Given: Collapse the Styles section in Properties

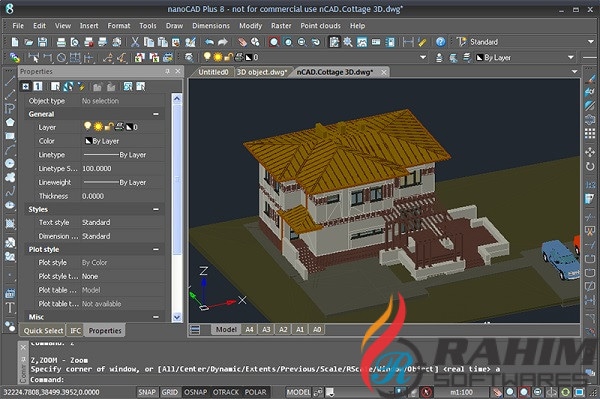Looking at the screenshot, I should 156,209.
